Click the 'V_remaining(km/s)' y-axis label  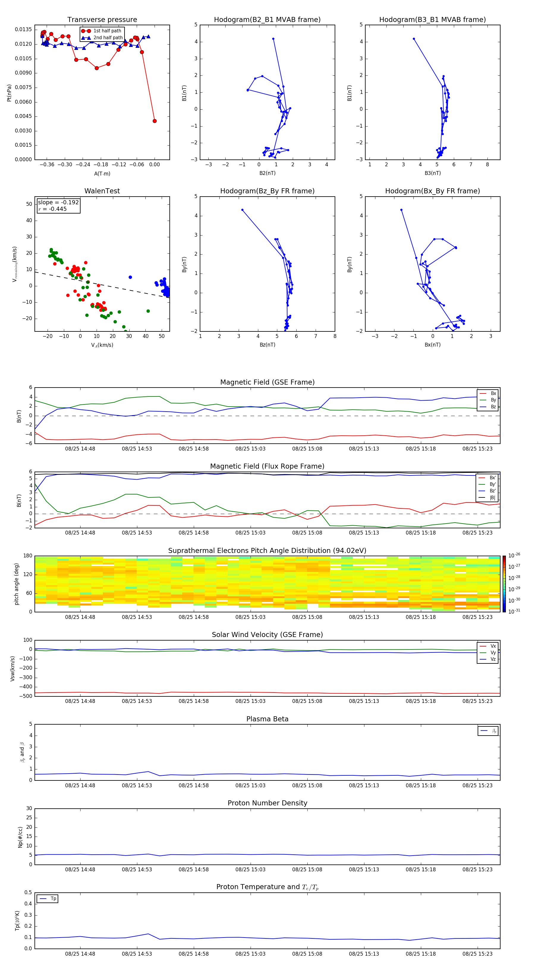15,264
